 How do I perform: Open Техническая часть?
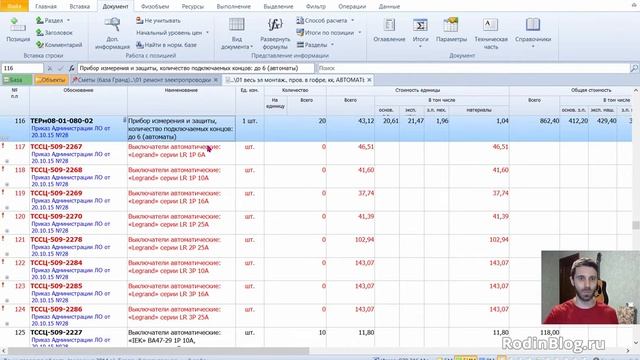coord(491,33)
